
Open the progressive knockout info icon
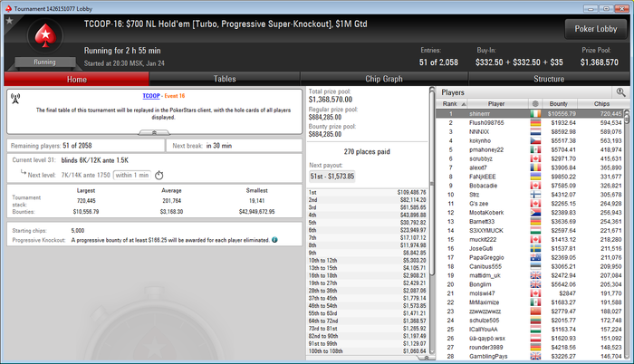(274, 240)
